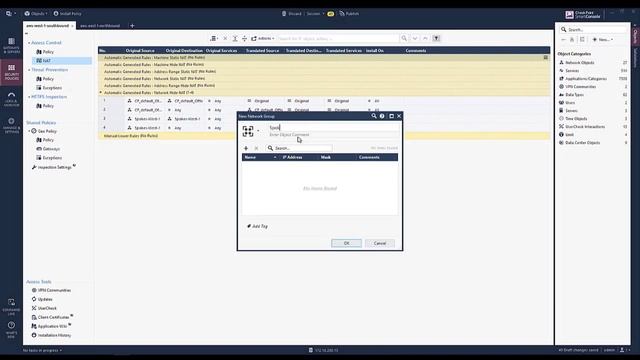Open Logs & Monitor view in sidebar
The width and height of the screenshot is (640, 360).
tap(11, 99)
